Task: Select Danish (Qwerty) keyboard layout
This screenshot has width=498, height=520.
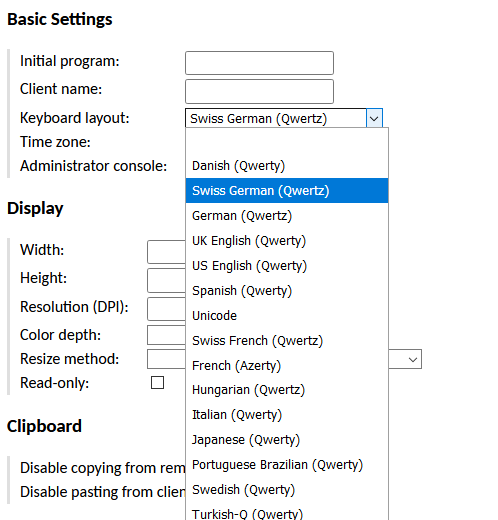Action: coord(287,166)
